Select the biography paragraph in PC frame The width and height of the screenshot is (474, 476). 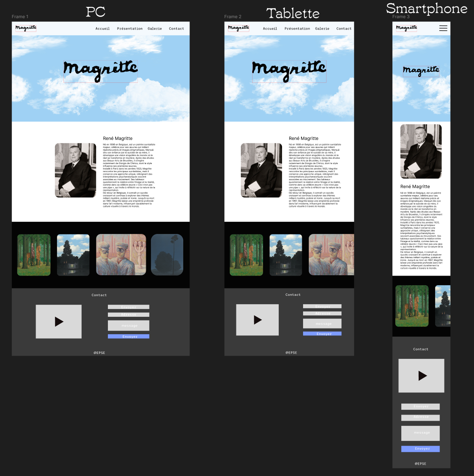[129, 175]
